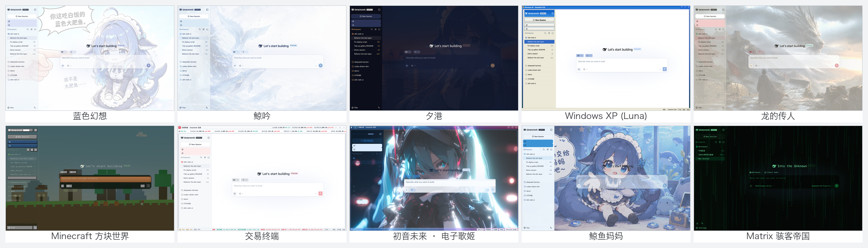Collapse sidebar icon in 鲸鱼妈妈 preview
Viewport: 868px width, 248px height.
click(x=551, y=130)
